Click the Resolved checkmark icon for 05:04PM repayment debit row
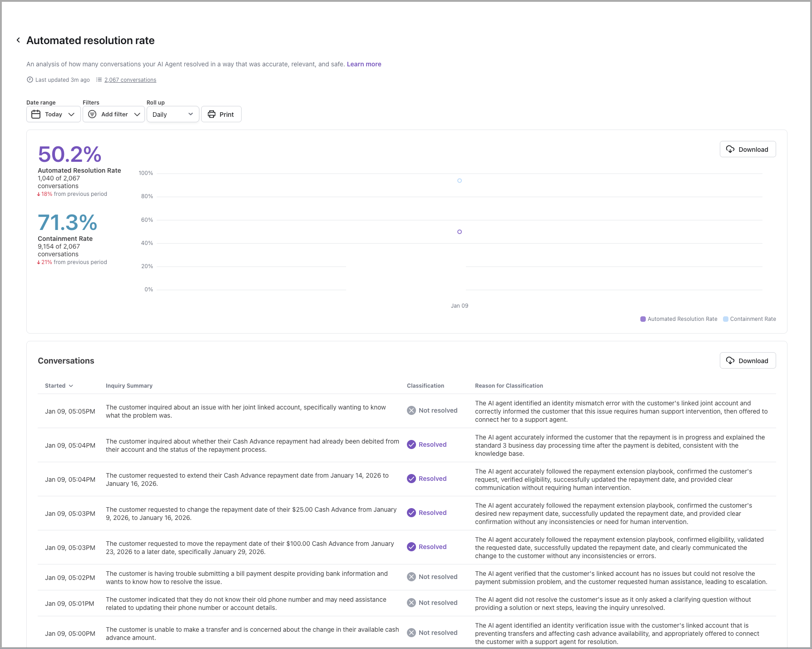The image size is (812, 649). [411, 444]
